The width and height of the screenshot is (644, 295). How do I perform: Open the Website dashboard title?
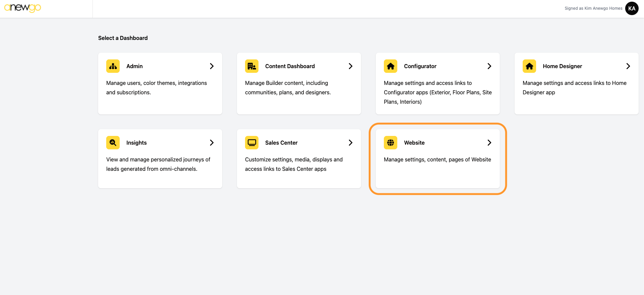[414, 143]
